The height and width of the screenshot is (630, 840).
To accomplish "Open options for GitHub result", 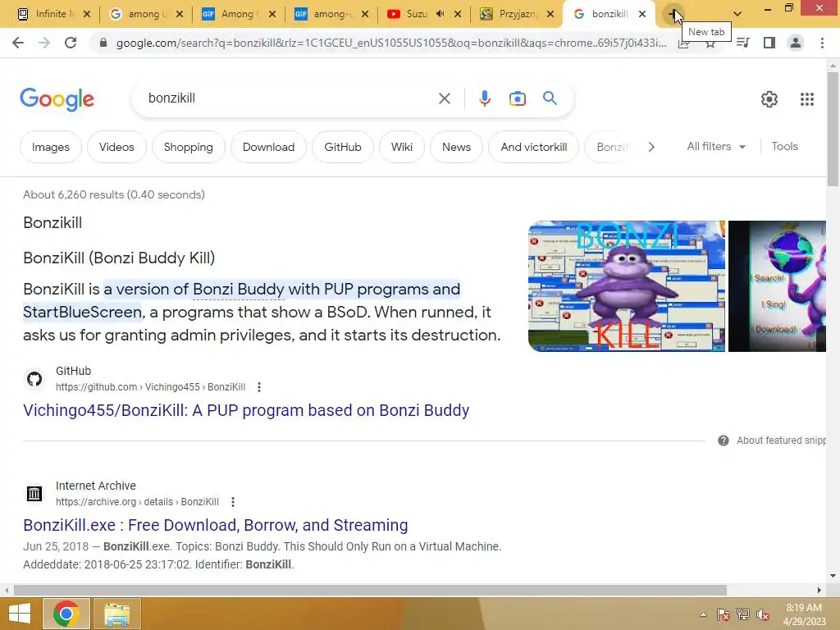I will [x=258, y=387].
